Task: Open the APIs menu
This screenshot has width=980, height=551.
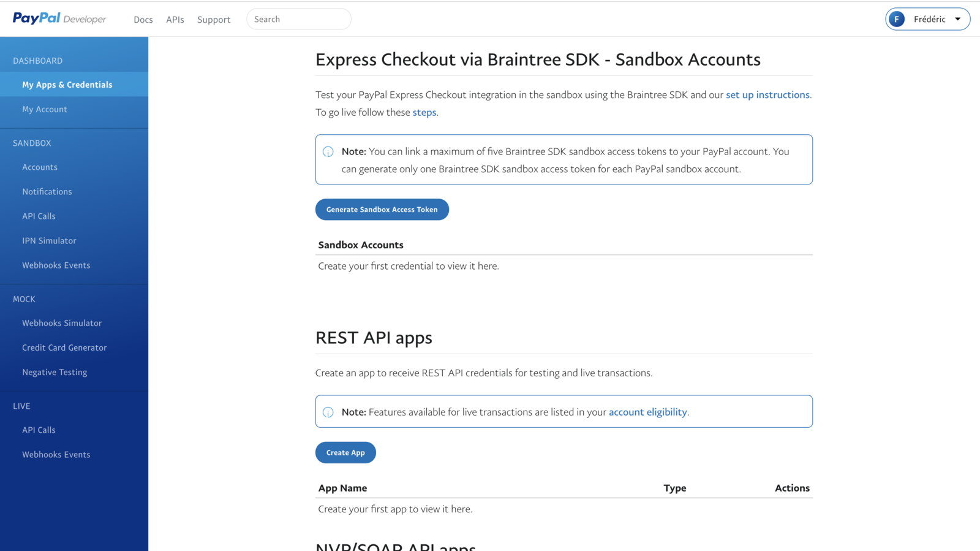Action: [x=175, y=20]
